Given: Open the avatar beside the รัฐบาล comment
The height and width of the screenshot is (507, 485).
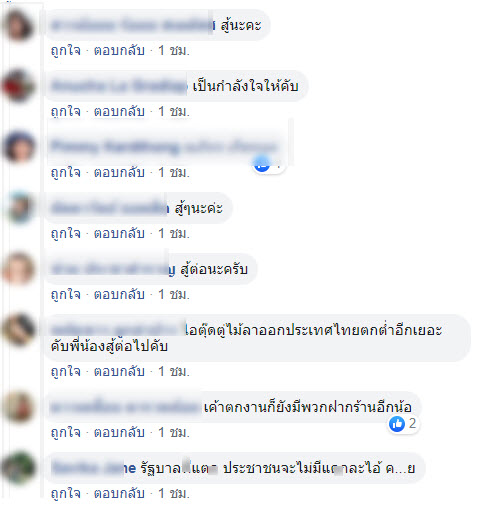Looking at the screenshot, I should point(18,468).
